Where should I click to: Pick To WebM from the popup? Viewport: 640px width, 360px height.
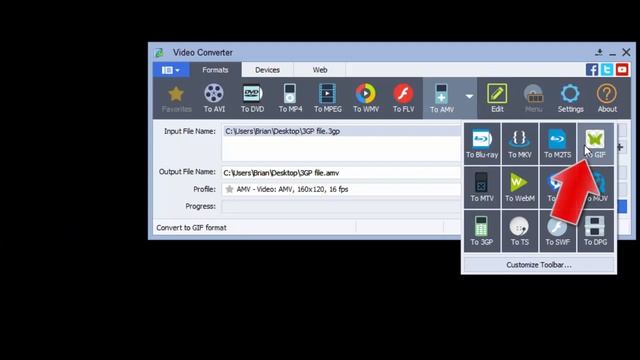coord(520,187)
